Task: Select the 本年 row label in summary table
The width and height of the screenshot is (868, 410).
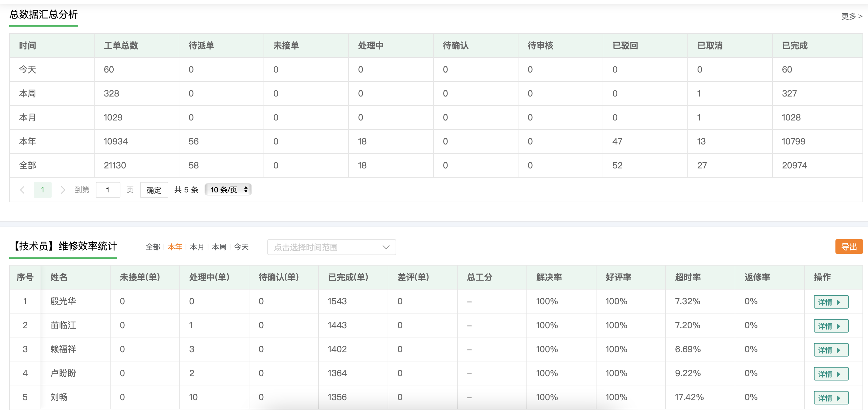Action: [28, 141]
